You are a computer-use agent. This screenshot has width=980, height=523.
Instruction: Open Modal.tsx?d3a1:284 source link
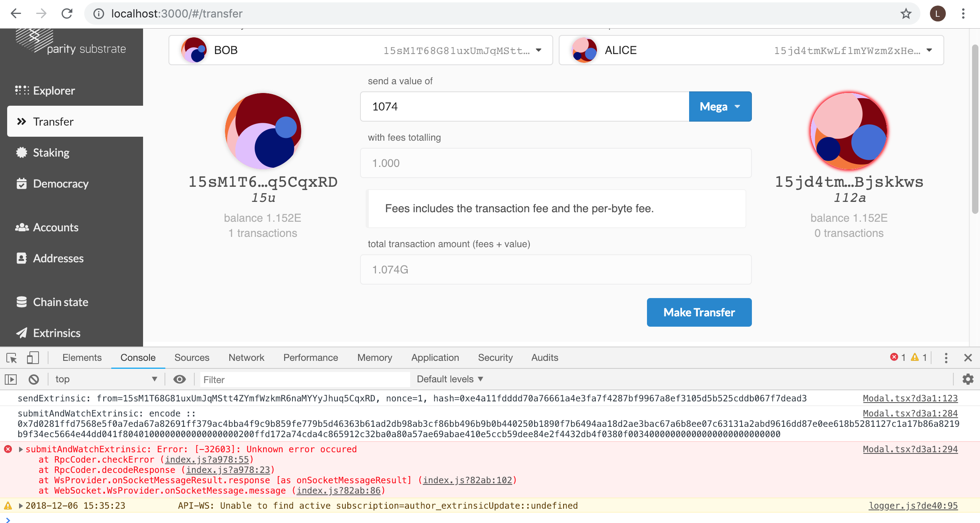point(910,413)
